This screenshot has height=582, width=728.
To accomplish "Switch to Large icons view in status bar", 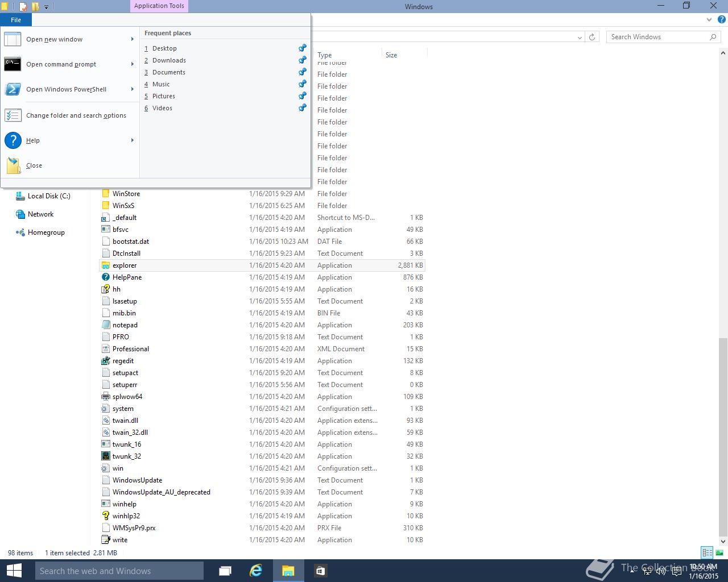I will (719, 552).
